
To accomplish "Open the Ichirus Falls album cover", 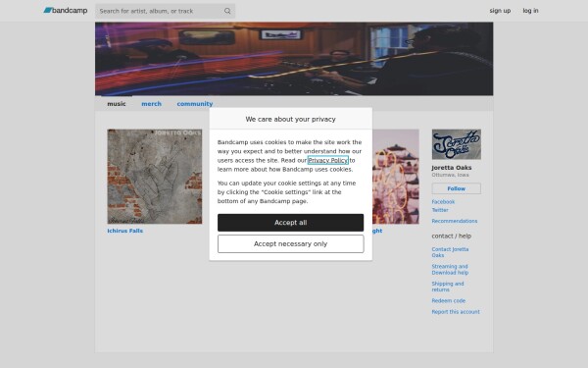I will click(x=155, y=177).
